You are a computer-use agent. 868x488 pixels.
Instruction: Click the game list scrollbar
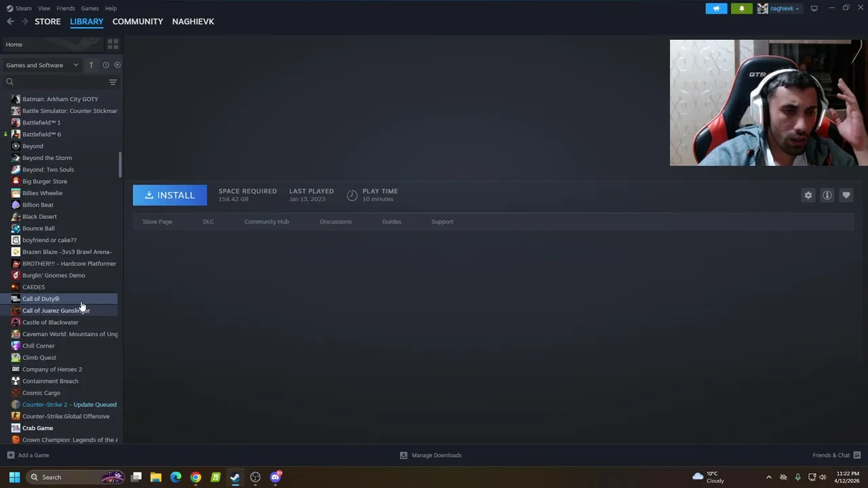120,165
